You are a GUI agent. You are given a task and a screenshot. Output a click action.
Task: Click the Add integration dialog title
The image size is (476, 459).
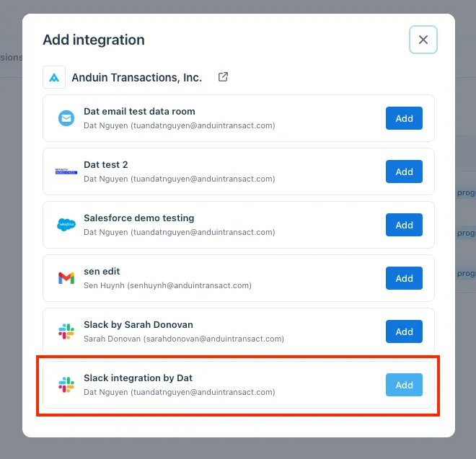(94, 40)
